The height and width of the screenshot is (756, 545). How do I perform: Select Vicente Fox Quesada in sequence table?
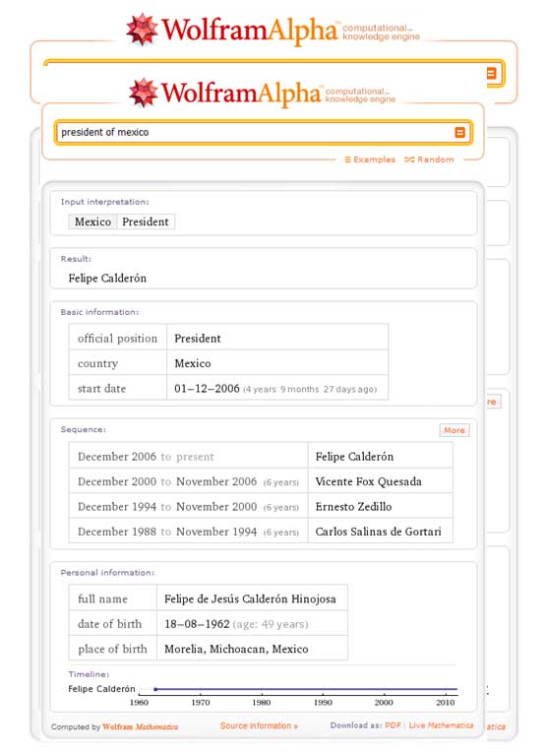tap(368, 481)
